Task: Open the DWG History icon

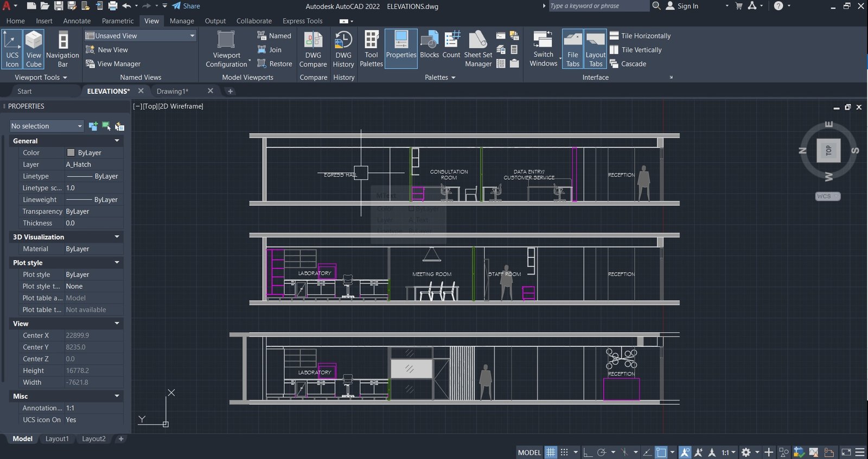Action: coord(343,49)
